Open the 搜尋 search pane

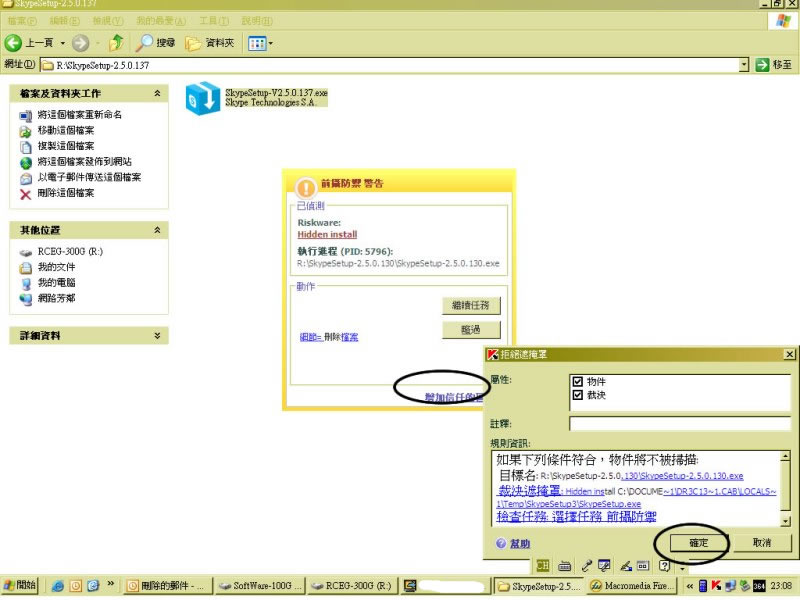click(156, 43)
